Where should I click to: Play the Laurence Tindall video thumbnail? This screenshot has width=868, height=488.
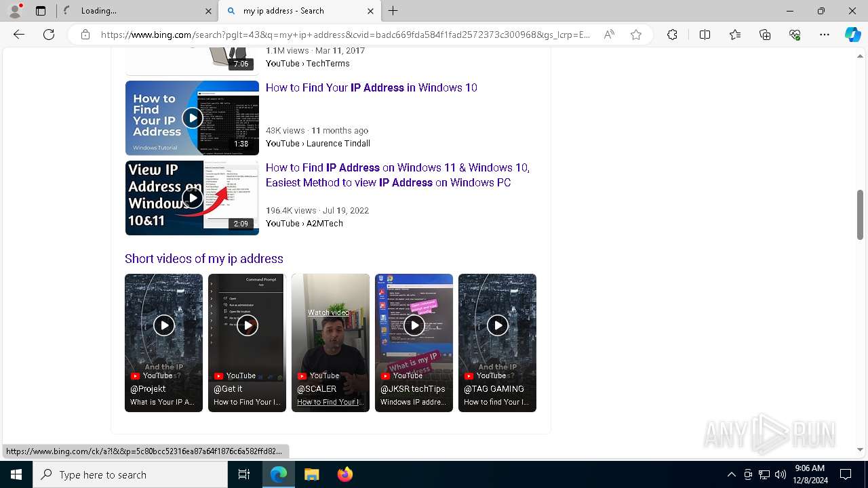192,118
